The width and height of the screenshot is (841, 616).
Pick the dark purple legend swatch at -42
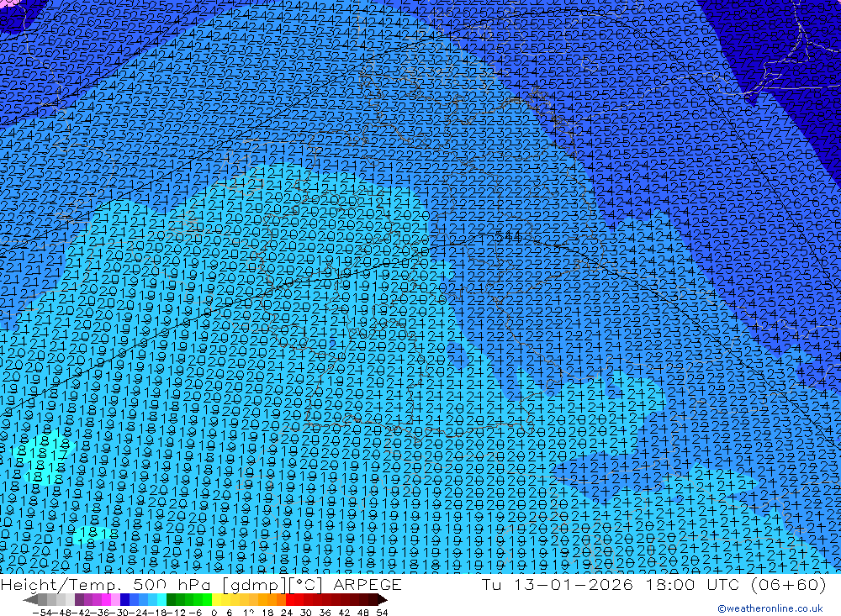click(79, 599)
